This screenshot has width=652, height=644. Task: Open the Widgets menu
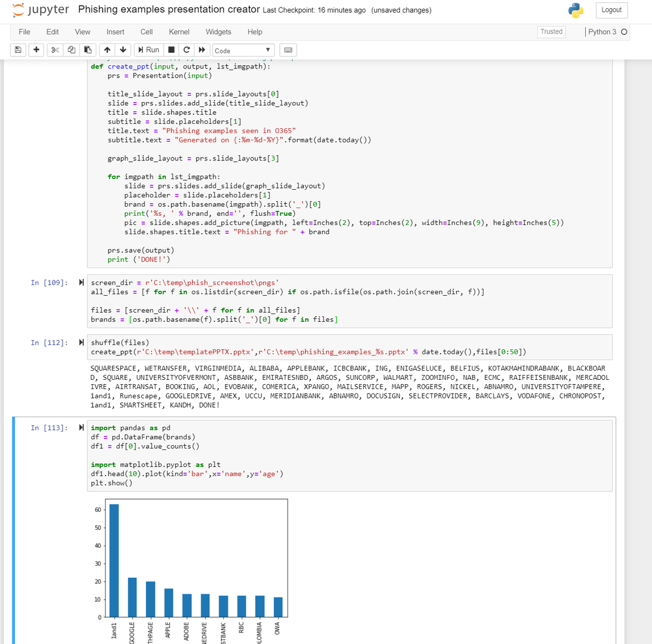(218, 32)
